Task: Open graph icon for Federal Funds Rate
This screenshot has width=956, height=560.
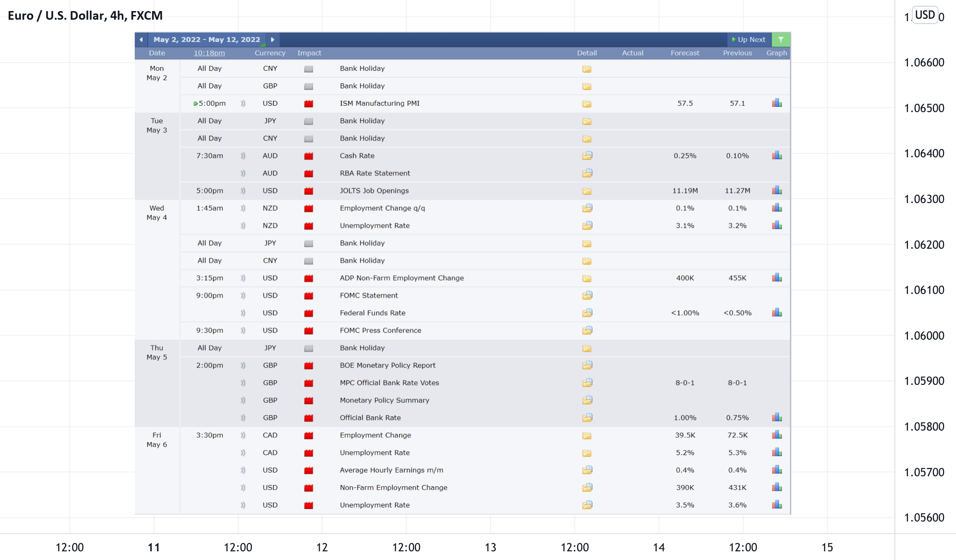Action: 776,313
